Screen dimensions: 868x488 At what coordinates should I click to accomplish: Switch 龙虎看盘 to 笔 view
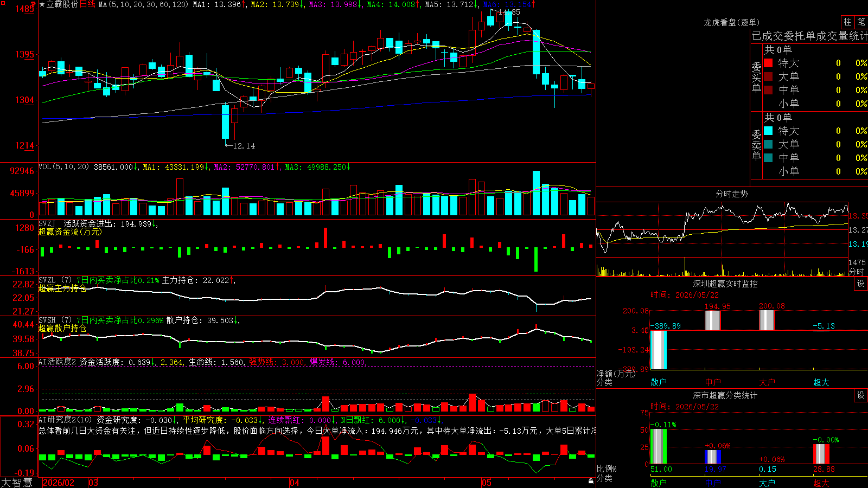coord(861,22)
